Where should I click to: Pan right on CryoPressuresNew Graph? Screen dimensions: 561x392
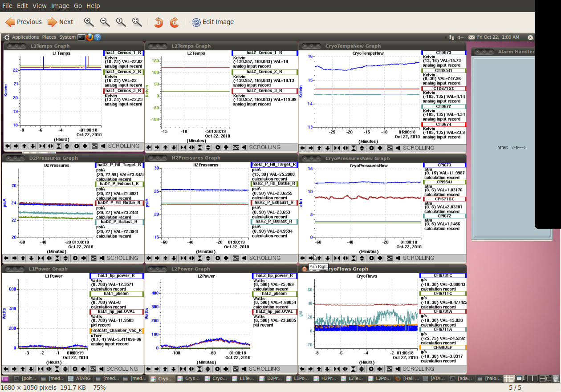pyautogui.click(x=311, y=258)
